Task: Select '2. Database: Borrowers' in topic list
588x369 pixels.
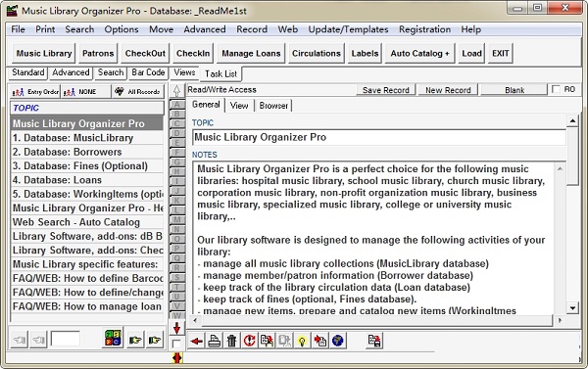Action: tap(86, 152)
